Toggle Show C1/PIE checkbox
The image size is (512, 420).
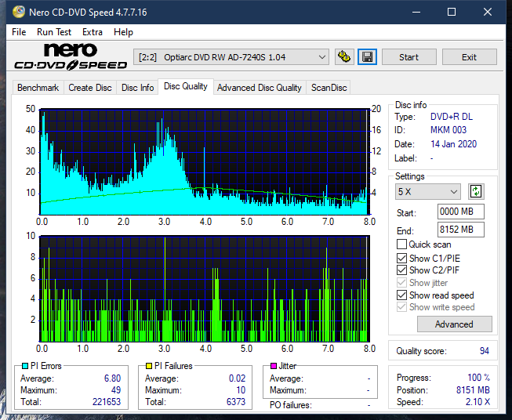[x=402, y=258]
